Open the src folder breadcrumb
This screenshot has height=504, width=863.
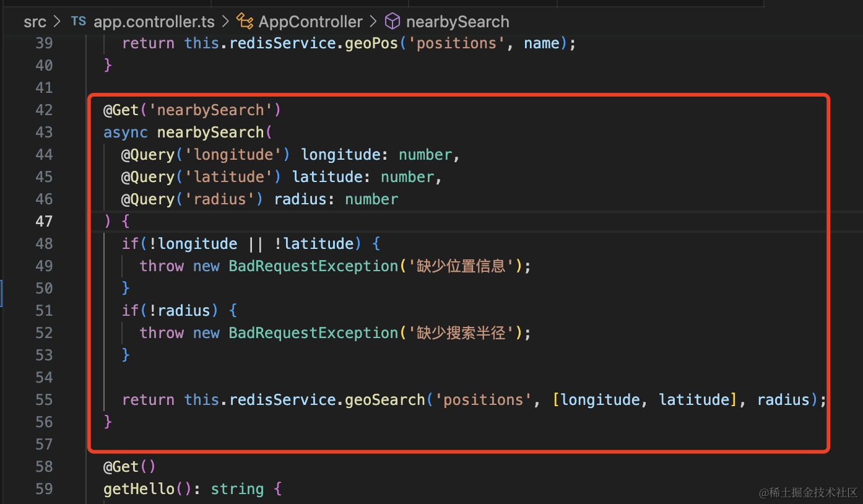tap(35, 22)
